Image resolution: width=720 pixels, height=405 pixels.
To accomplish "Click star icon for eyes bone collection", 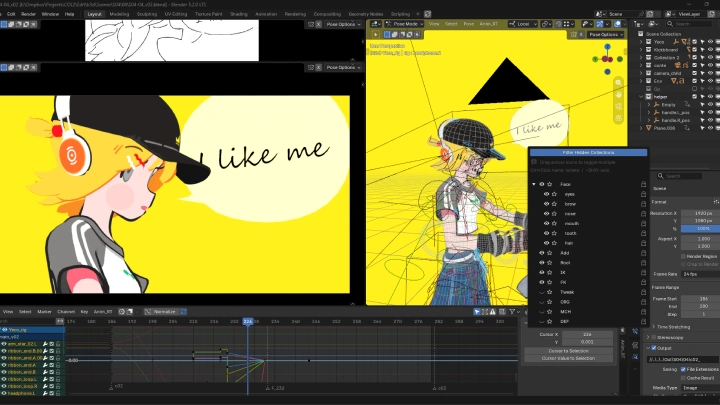I will pos(554,194).
